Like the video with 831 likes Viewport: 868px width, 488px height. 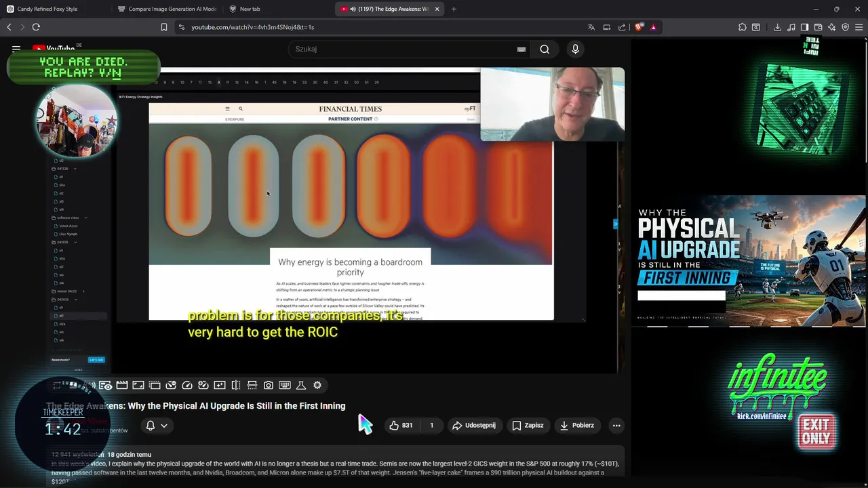click(x=401, y=426)
